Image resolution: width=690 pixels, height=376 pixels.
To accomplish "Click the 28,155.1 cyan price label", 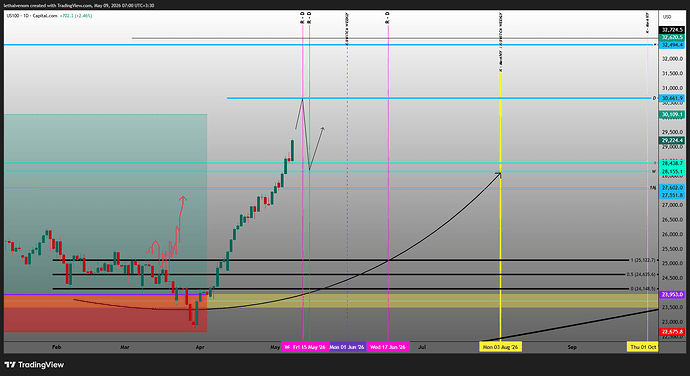I will [x=672, y=172].
